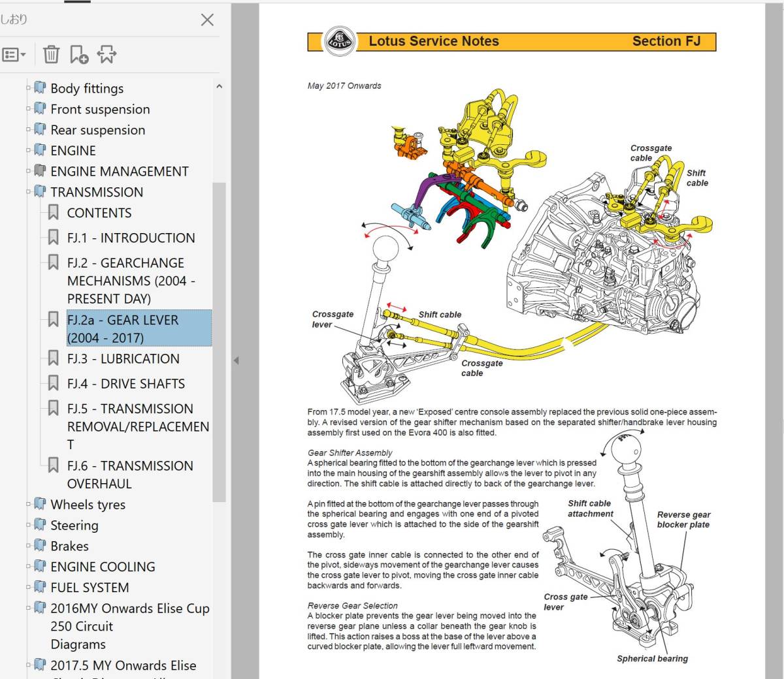This screenshot has height=679, width=784.
Task: Click the 'Gear Shifter Assembly' heading
Action: click(350, 452)
